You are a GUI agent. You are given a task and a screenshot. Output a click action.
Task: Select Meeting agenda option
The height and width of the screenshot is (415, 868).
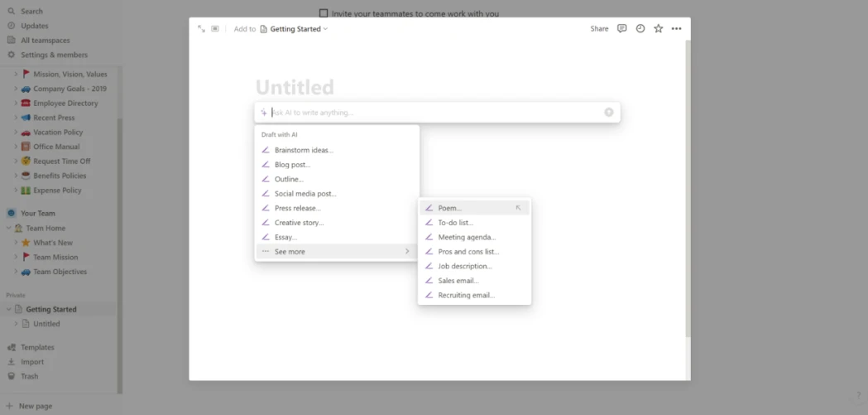[x=474, y=237]
